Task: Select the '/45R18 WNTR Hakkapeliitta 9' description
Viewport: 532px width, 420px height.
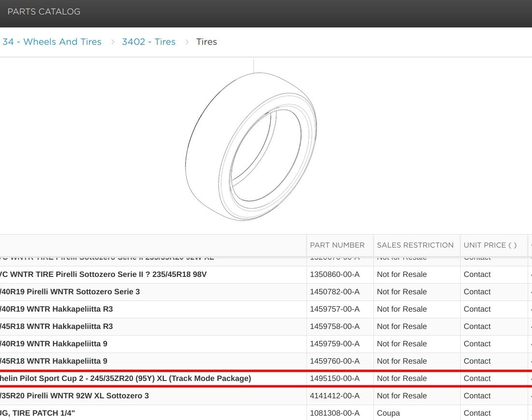Action: pos(53,361)
